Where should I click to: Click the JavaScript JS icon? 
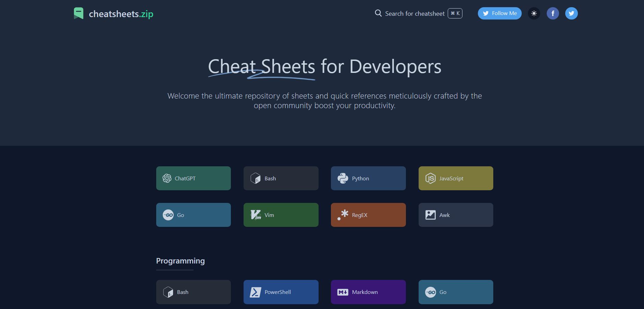431,178
